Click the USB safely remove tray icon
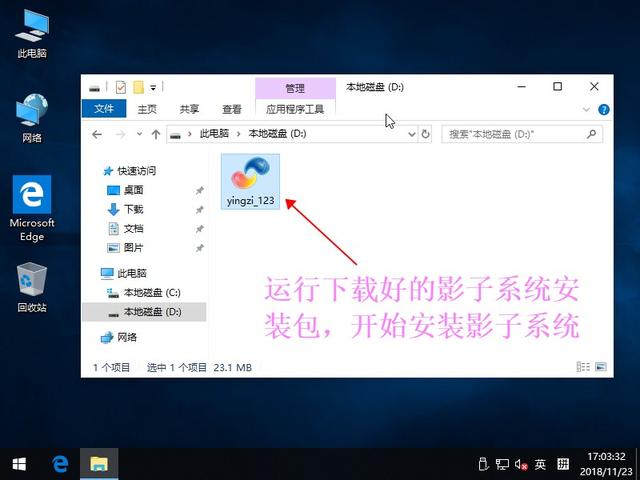This screenshot has height=480, width=640. click(x=483, y=464)
